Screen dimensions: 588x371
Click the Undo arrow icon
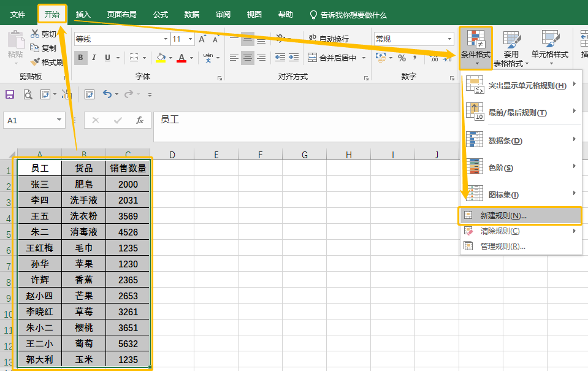(x=107, y=94)
